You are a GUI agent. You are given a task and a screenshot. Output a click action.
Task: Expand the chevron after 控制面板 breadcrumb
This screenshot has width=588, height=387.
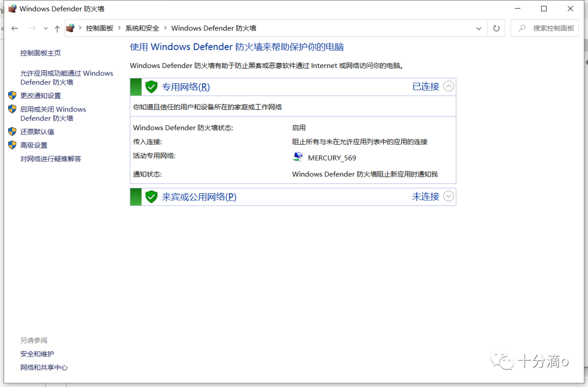119,28
